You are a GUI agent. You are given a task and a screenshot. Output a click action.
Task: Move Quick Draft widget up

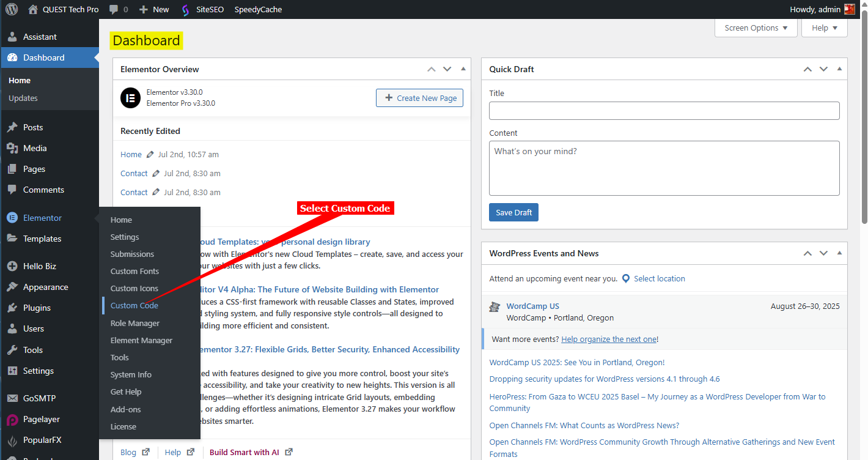[x=807, y=69]
